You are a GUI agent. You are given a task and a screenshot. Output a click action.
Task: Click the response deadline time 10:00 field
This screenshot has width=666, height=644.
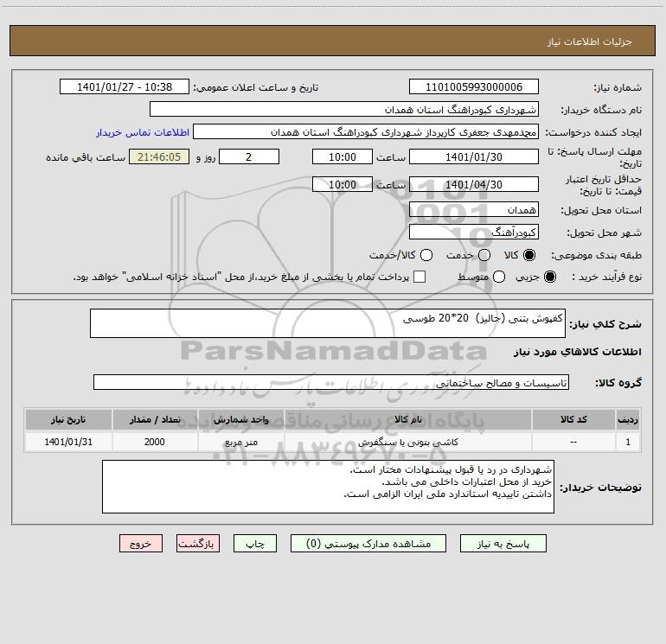tap(343, 156)
